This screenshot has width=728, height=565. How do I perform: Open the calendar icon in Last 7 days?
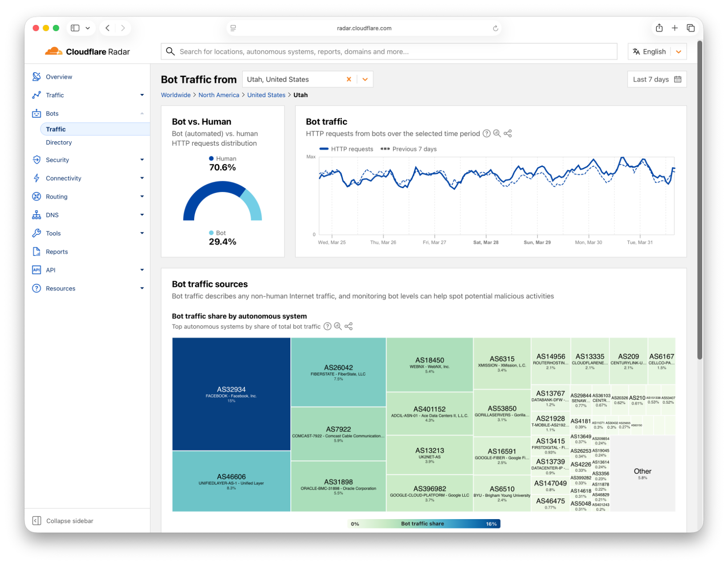[x=678, y=79]
